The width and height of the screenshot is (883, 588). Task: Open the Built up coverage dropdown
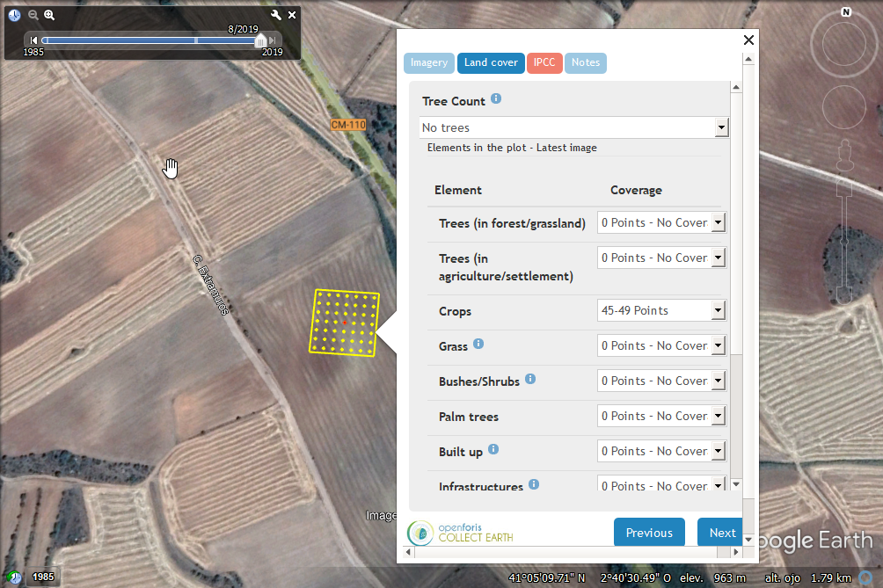pyautogui.click(x=661, y=451)
